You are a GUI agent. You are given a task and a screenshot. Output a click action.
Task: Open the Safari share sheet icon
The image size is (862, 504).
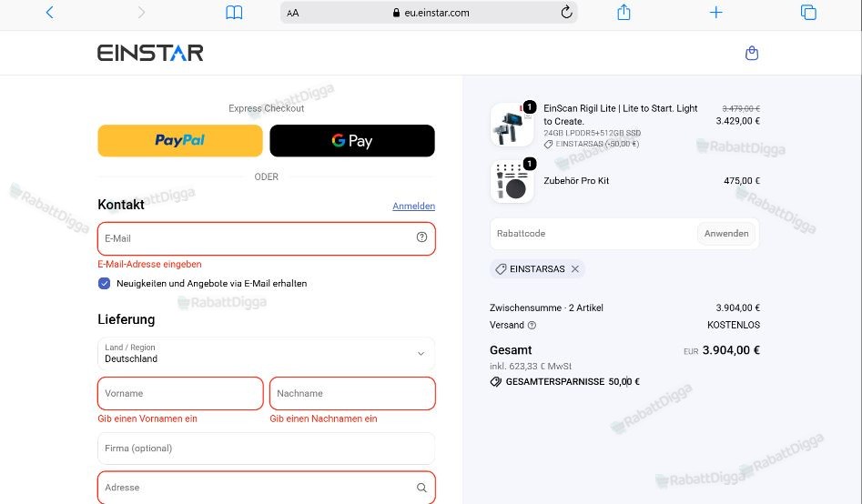624,12
